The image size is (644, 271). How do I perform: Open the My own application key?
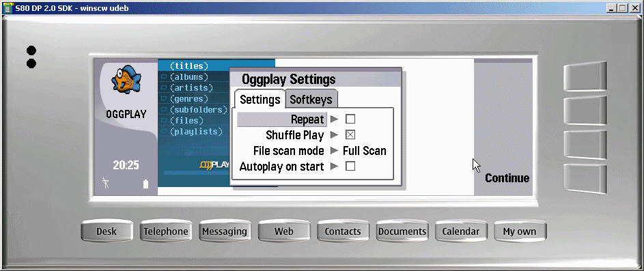pyautogui.click(x=520, y=231)
